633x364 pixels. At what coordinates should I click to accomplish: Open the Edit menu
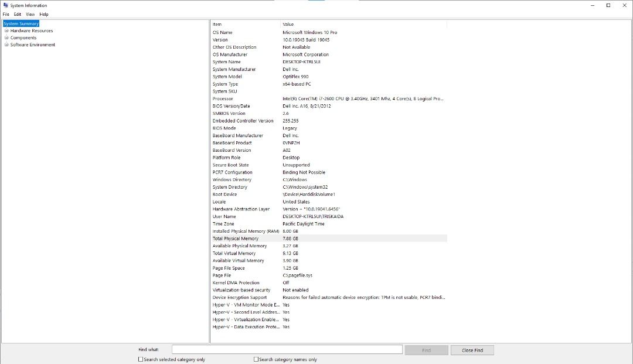(18, 14)
